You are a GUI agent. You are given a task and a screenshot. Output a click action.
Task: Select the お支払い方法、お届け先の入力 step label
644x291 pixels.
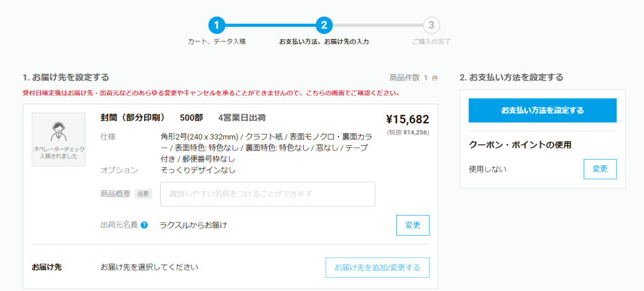click(x=323, y=41)
